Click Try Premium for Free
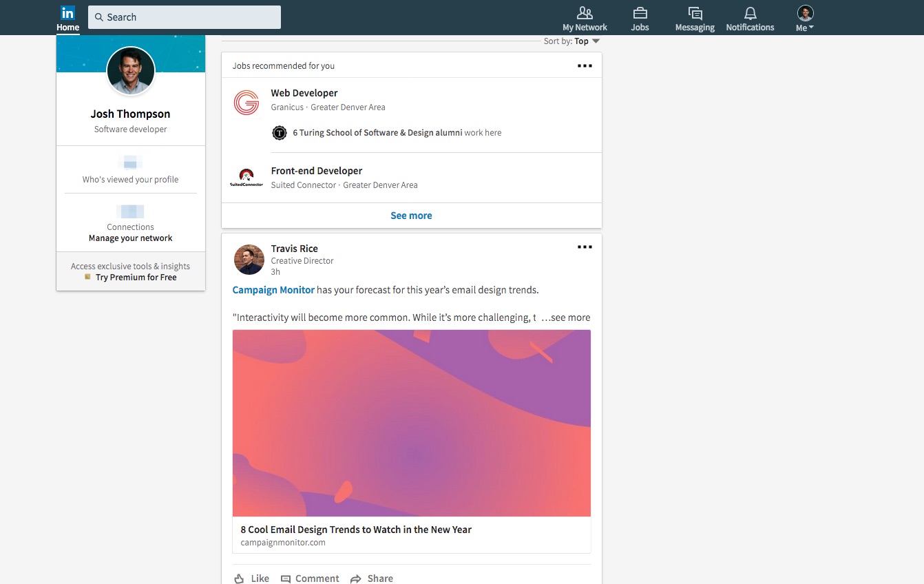The height and width of the screenshot is (584, 924). point(136,278)
